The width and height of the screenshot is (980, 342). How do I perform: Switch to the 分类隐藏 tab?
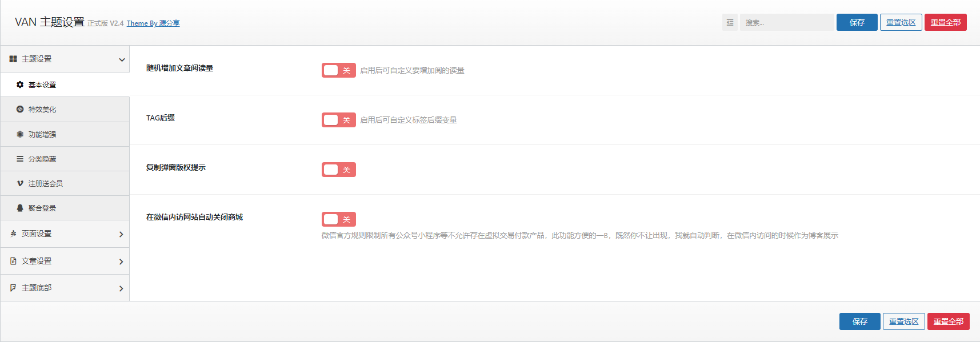(x=42, y=159)
